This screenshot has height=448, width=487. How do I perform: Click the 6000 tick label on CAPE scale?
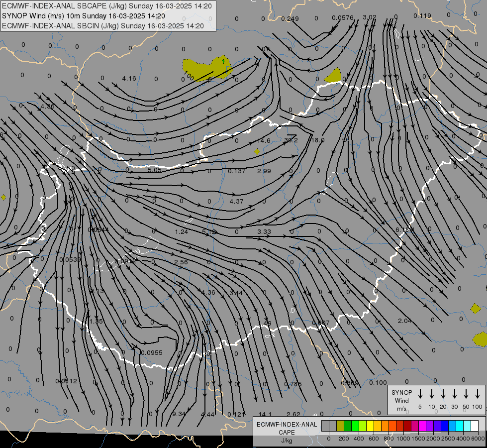[x=478, y=439]
